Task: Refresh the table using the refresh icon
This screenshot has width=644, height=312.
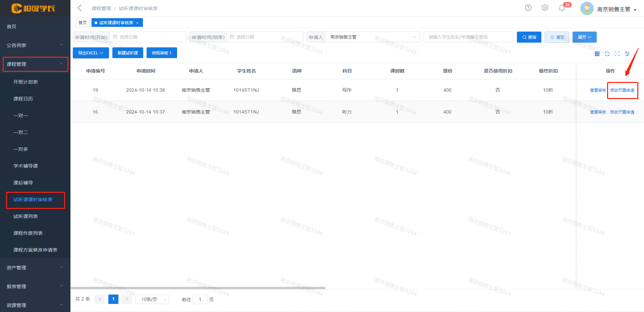Action: pyautogui.click(x=607, y=54)
